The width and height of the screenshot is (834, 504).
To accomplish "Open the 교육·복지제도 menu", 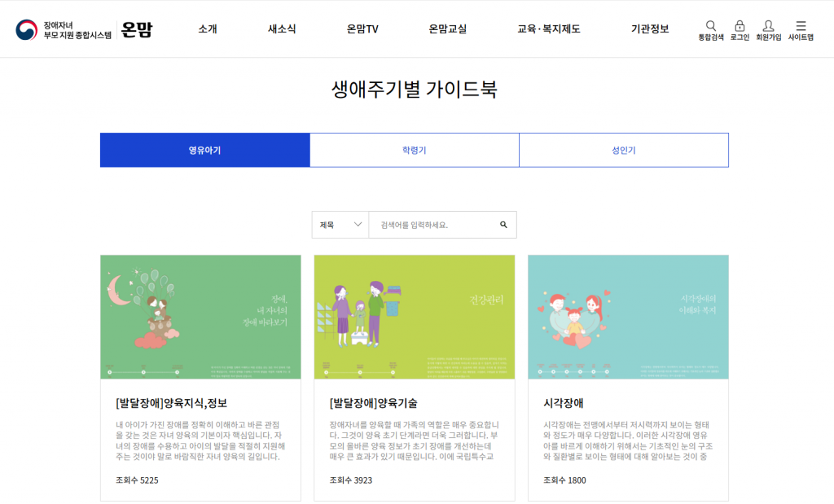I will click(x=548, y=28).
